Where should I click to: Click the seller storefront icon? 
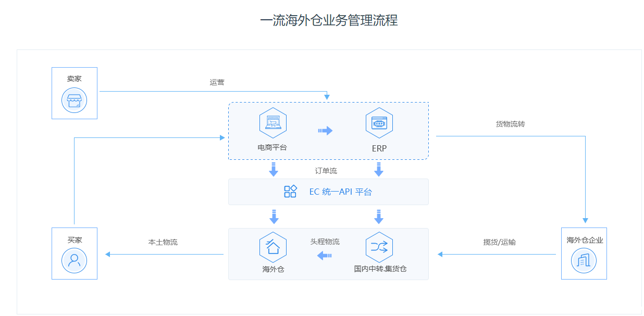pos(74,100)
